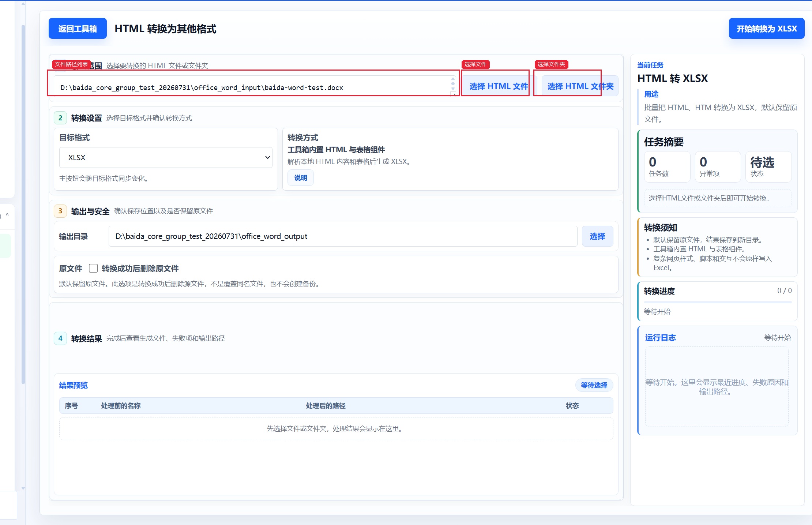Click the 处理前的名称 column header
Image resolution: width=812 pixels, height=525 pixels.
tap(121, 406)
